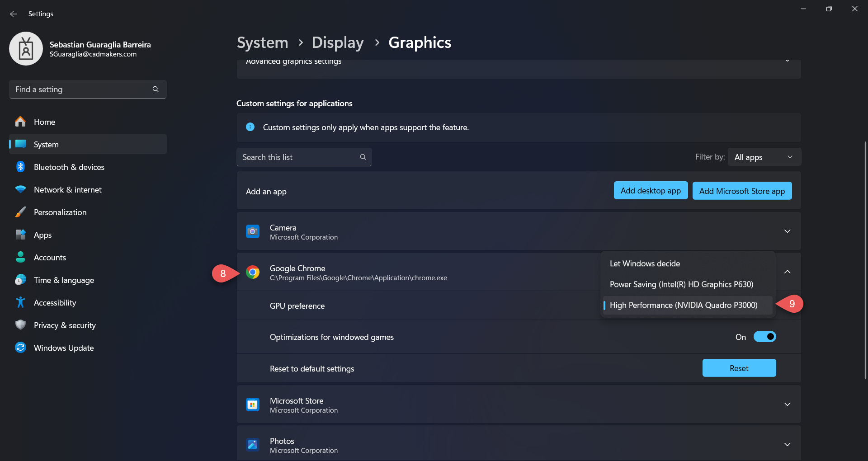The width and height of the screenshot is (868, 461).
Task: Click Add Microsoft Store app button
Action: (x=742, y=190)
